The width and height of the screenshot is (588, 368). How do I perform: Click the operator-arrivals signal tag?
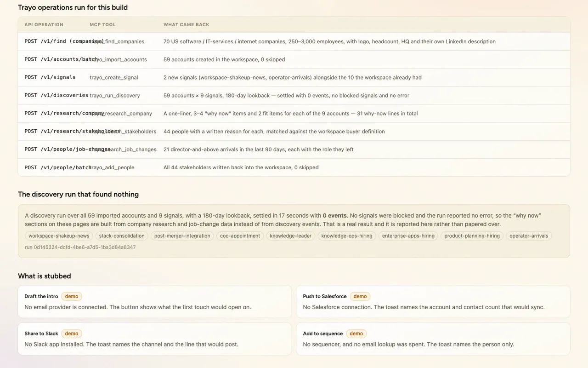529,236
